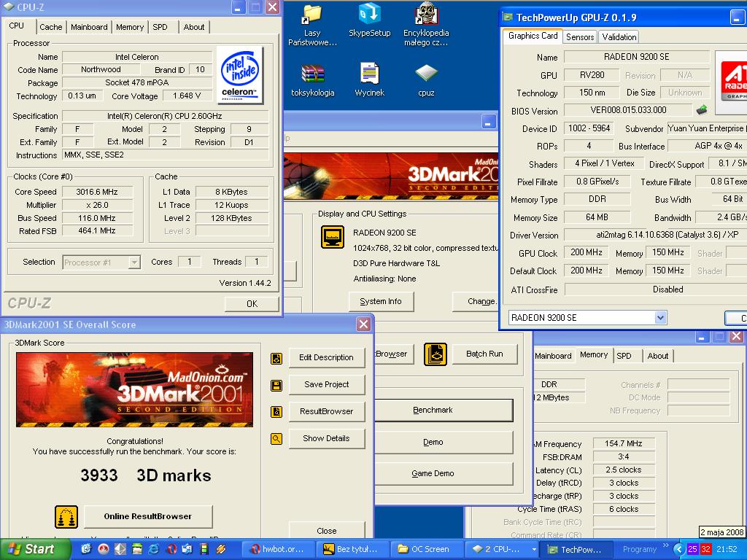Open the toksykologia archive icon

coord(312,81)
